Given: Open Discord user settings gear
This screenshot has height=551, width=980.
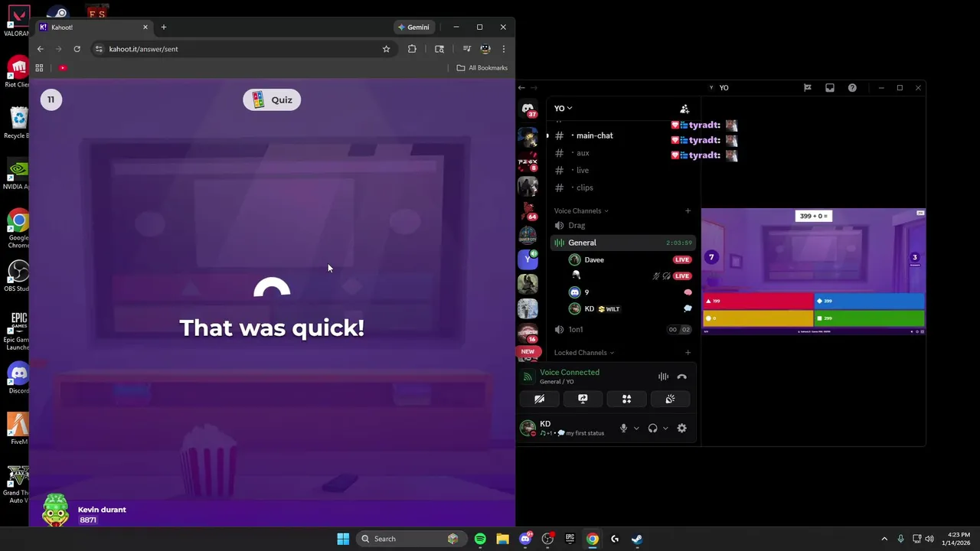Looking at the screenshot, I should 681,429.
